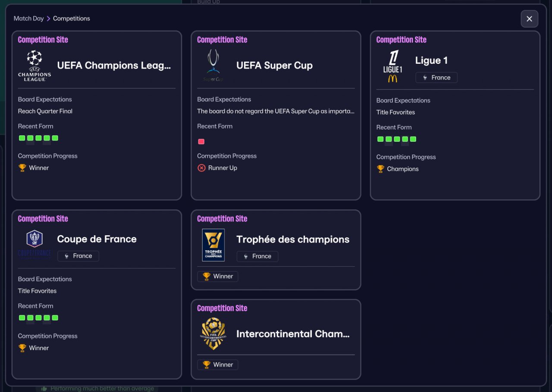Image resolution: width=552 pixels, height=392 pixels.
Task: Click the first green Ligue 1 form square
Action: (380, 139)
